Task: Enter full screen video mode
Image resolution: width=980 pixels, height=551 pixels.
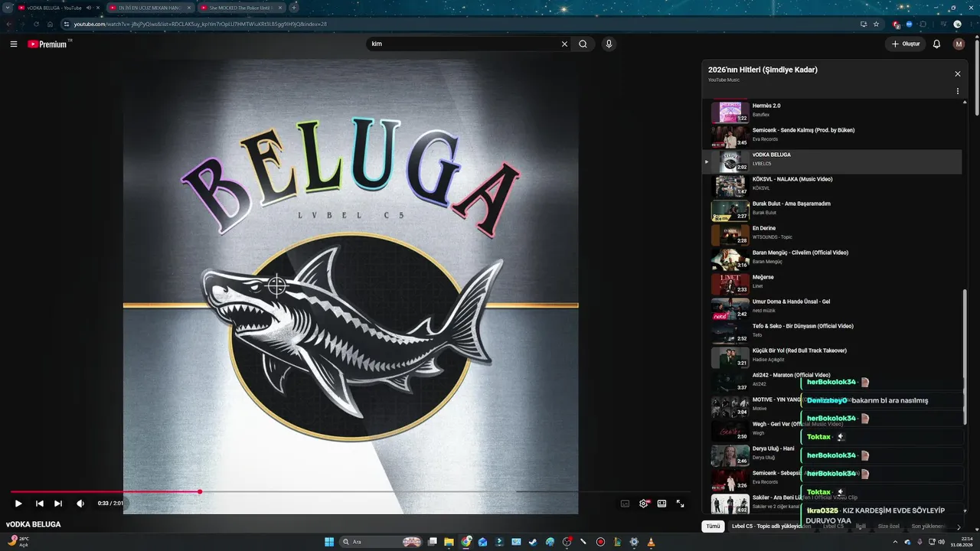Action: pyautogui.click(x=680, y=504)
